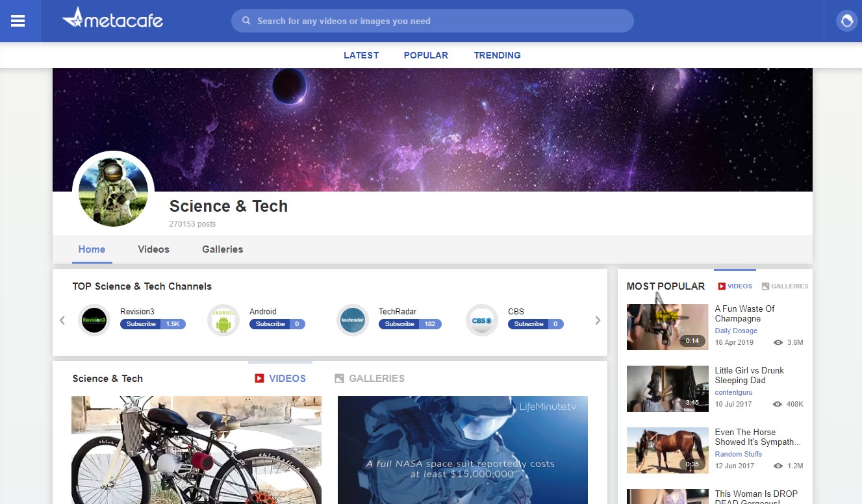Select GALLERIES tab under Most Popular
The width and height of the screenshot is (862, 504).
point(785,286)
